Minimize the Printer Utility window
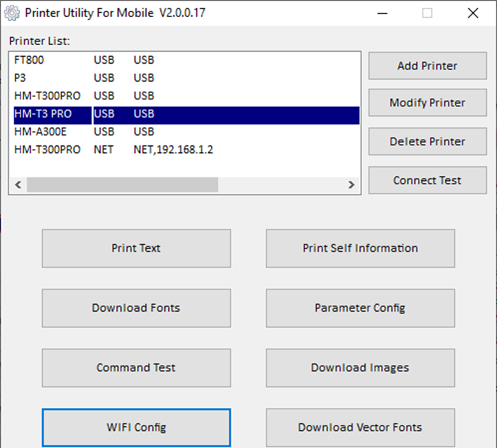 pos(382,13)
